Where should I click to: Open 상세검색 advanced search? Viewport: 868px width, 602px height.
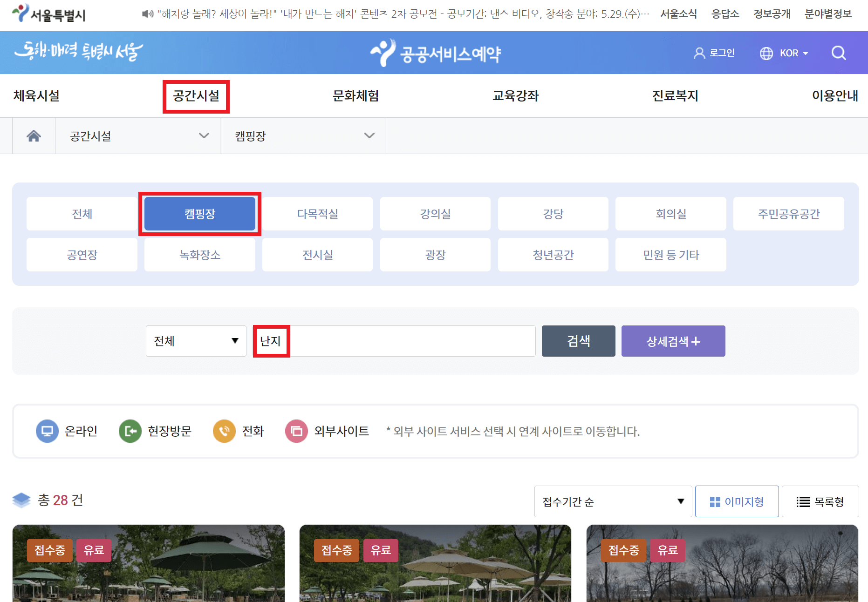673,341
